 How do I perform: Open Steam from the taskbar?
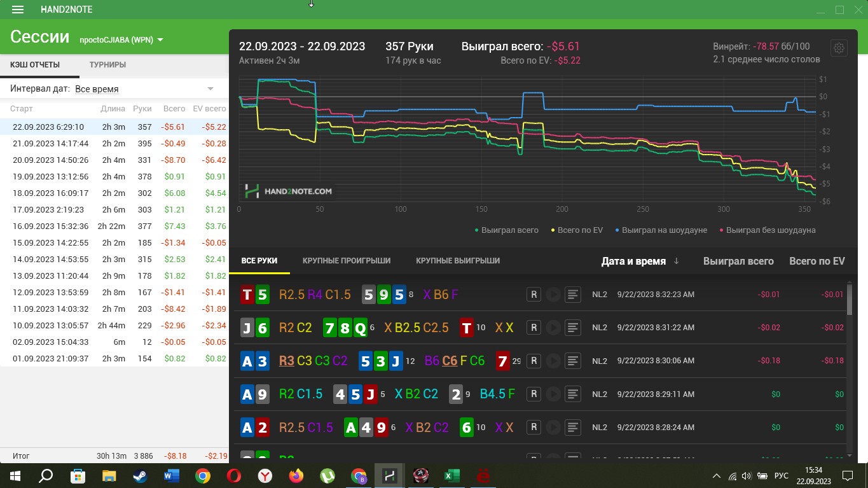pos(141,475)
